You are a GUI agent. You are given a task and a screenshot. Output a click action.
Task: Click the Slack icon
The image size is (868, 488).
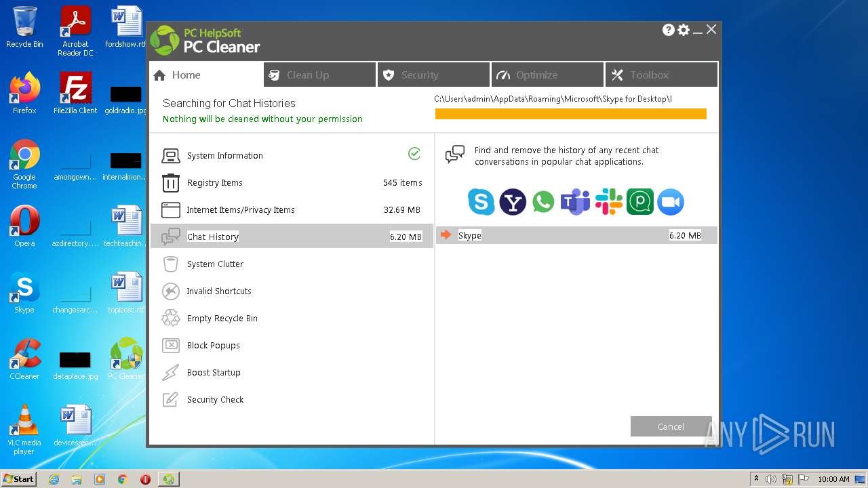tap(609, 202)
